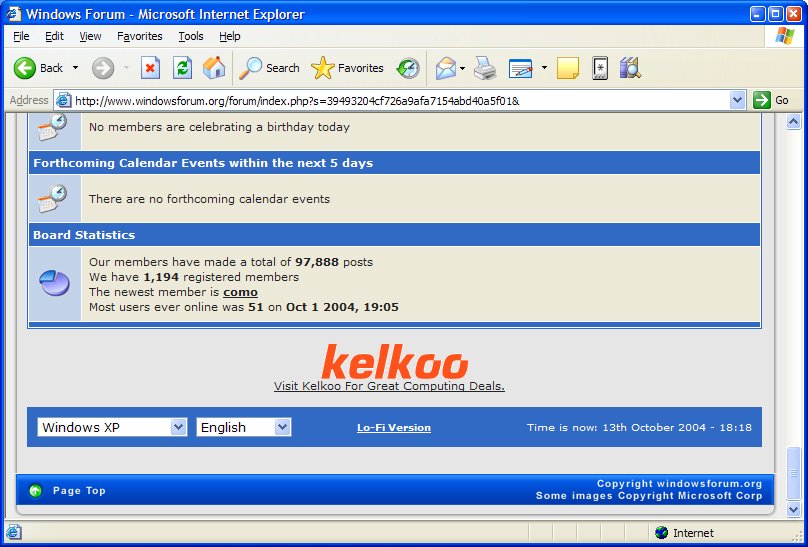Image resolution: width=808 pixels, height=547 pixels.
Task: Click the scrollbar down arrow
Action: [793, 509]
